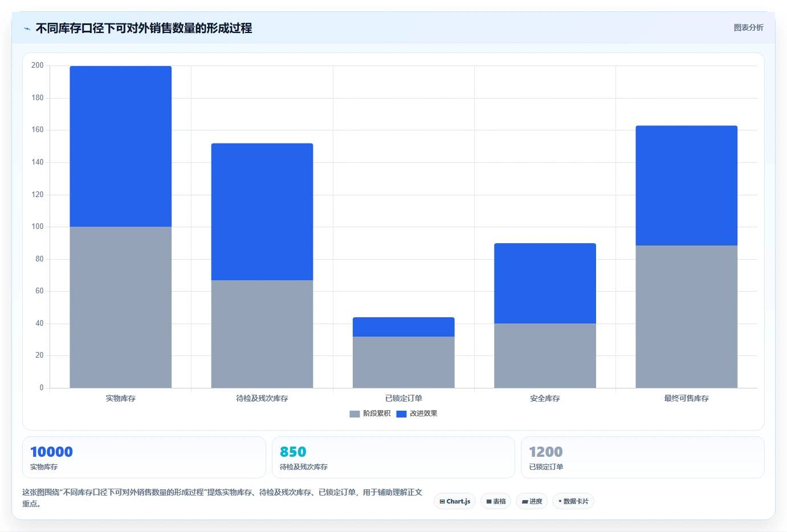Click the gray segment of 实物库存 bar
The image size is (787, 532).
click(x=121, y=308)
